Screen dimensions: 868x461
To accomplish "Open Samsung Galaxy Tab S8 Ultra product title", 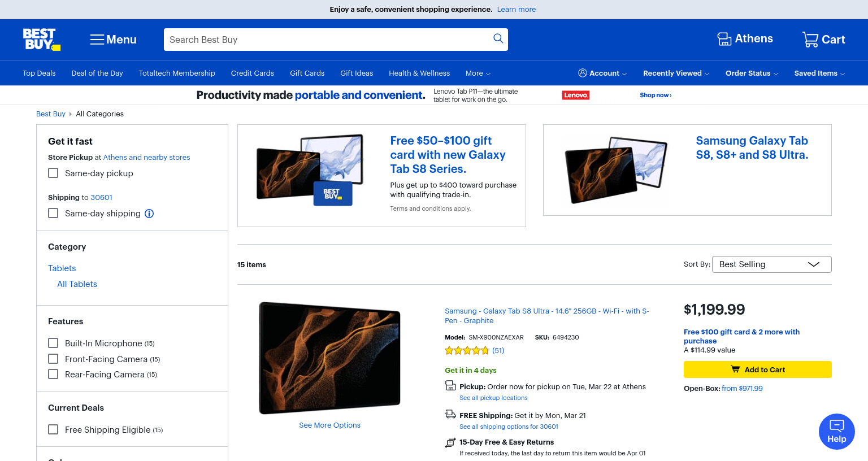I will (x=546, y=316).
